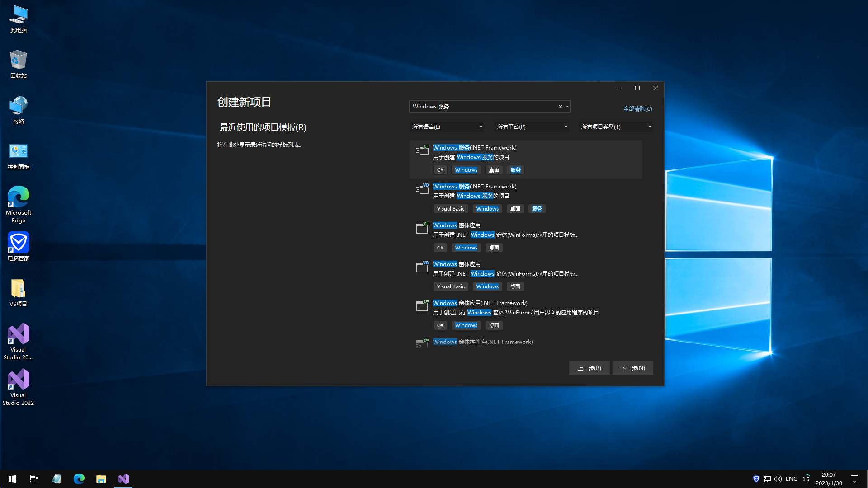Choose the C# Windows 窗体应用 template icon
868x488 pixels.
[422, 228]
